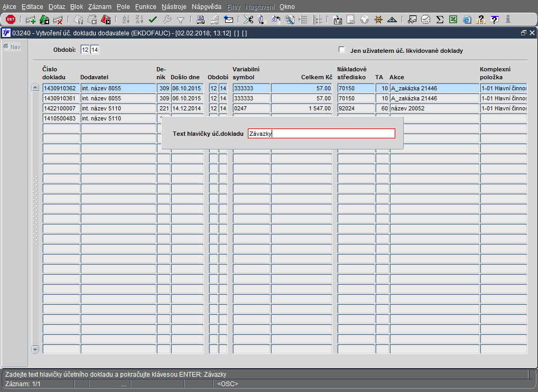The image size is (538, 392).
Task: Toggle 'Jen uživatelem úč. likvidované doklady' checkbox
Action: tap(342, 50)
